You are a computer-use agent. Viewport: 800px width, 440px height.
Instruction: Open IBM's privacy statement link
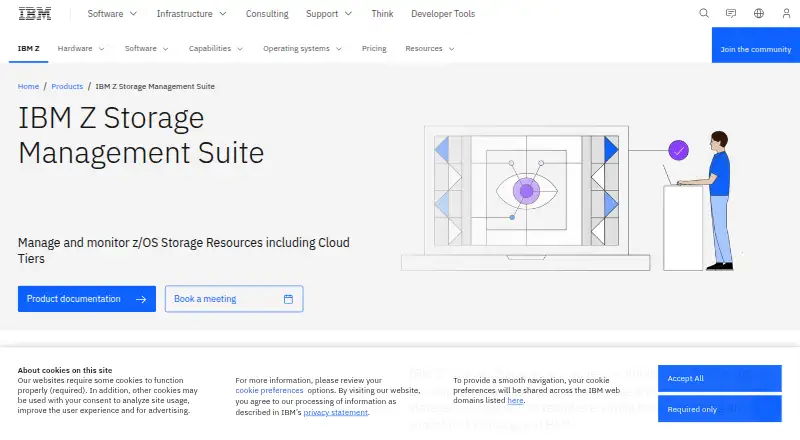(336, 412)
